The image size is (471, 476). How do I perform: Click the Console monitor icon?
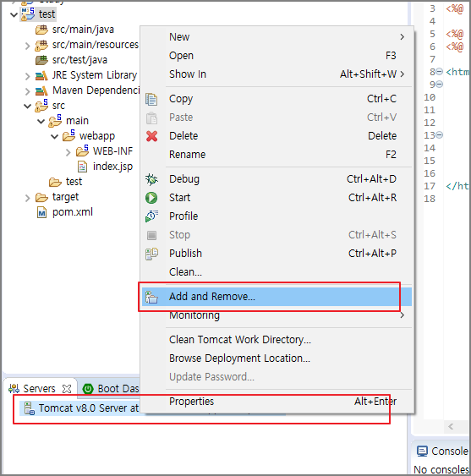click(x=422, y=451)
